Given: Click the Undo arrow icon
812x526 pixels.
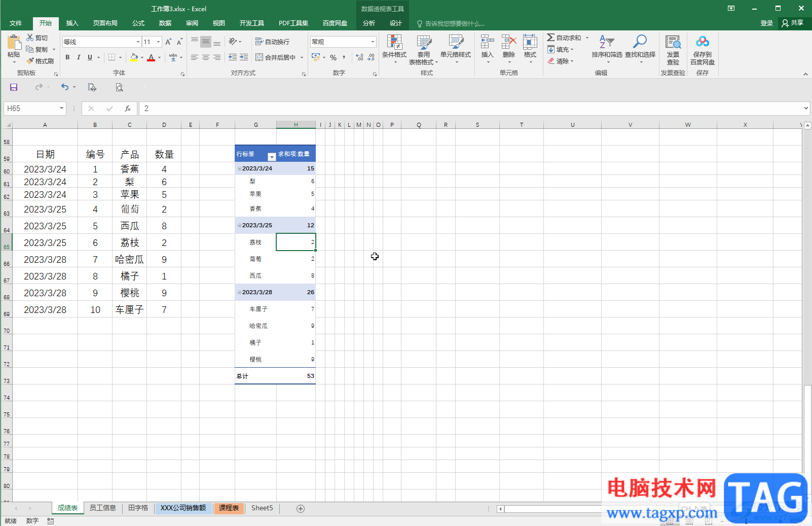Looking at the screenshot, I should (65, 87).
